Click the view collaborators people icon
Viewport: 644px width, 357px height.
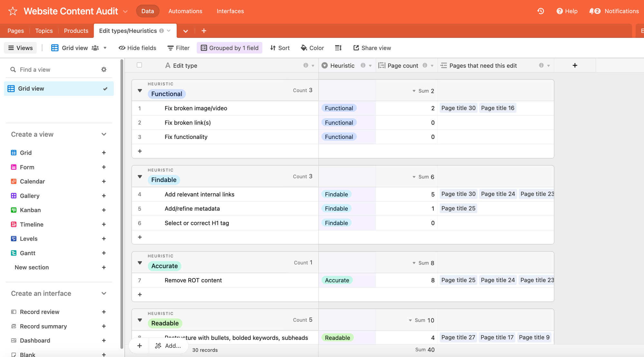click(x=95, y=48)
